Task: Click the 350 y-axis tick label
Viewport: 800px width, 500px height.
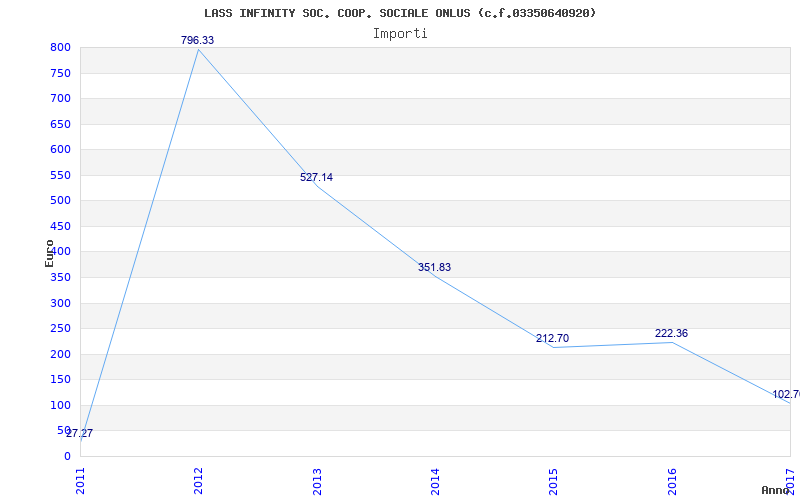Action: point(60,278)
